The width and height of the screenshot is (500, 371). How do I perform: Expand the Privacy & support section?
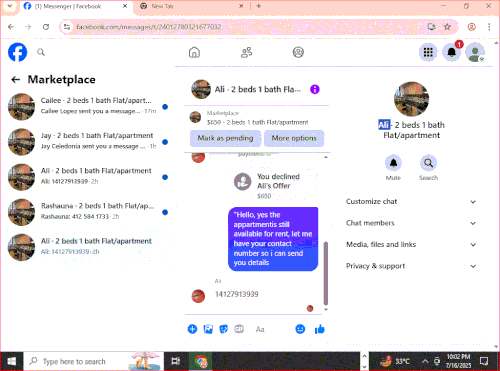pyautogui.click(x=411, y=266)
